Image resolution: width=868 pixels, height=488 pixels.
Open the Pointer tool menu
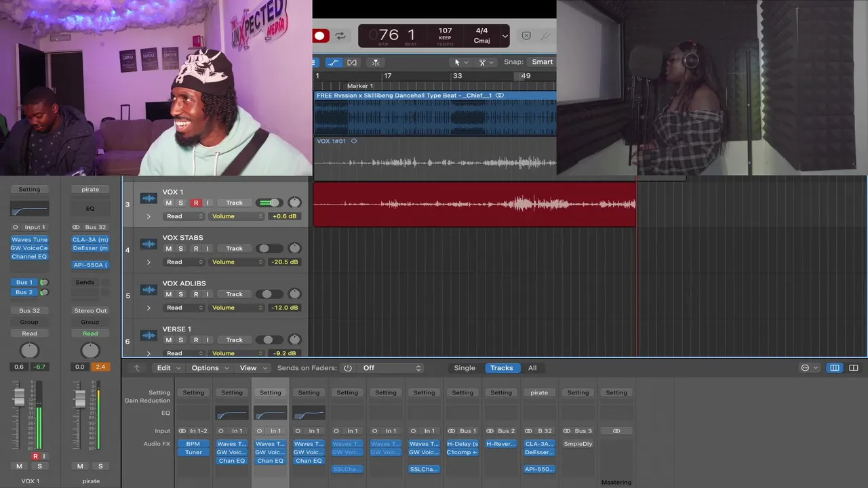coord(461,62)
